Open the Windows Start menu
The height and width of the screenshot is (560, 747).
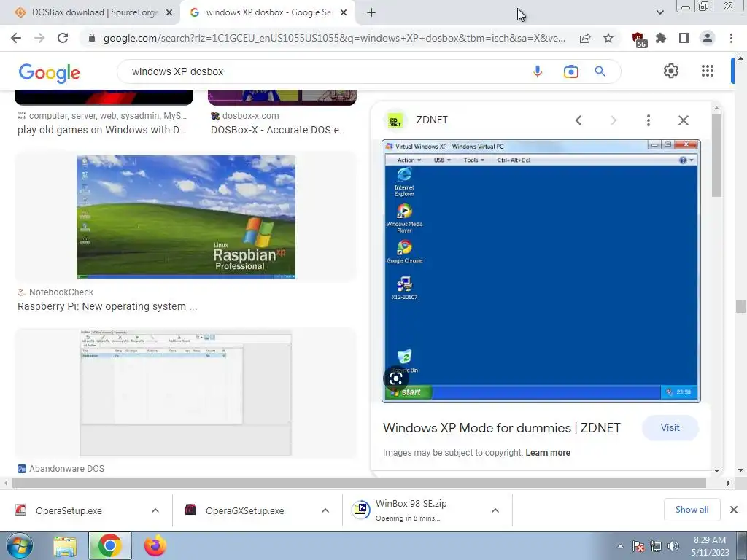coord(20,545)
